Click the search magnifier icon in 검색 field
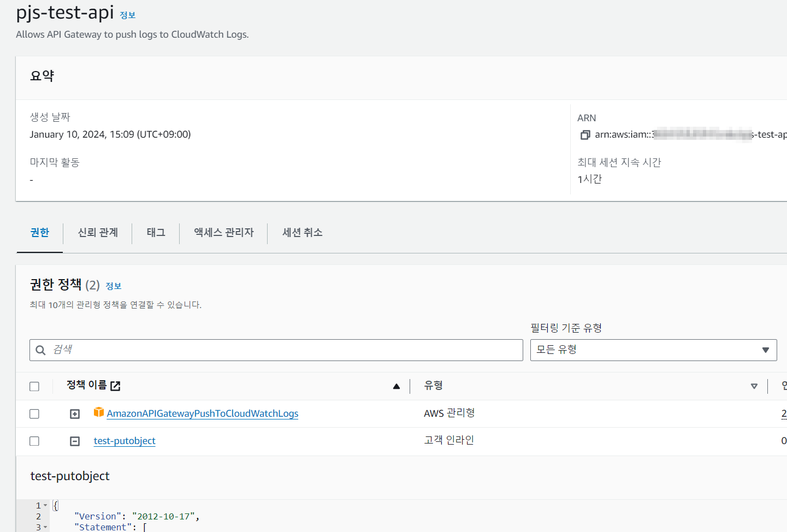 tap(40, 350)
